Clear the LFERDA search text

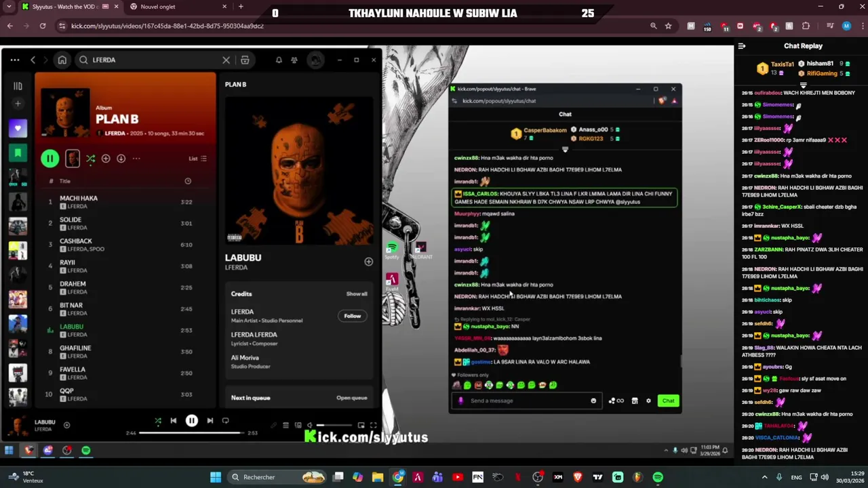click(x=226, y=60)
